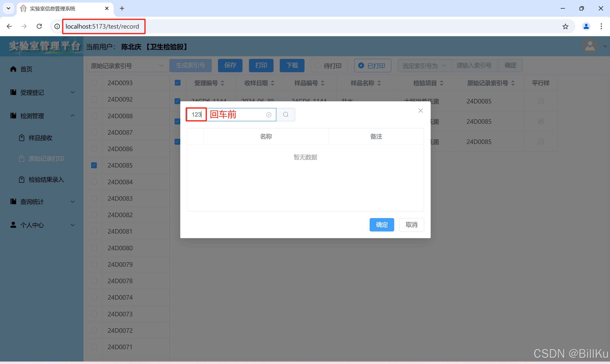Open the 原始记录索引号 dropdown
This screenshot has height=364, width=610.
[x=128, y=66]
